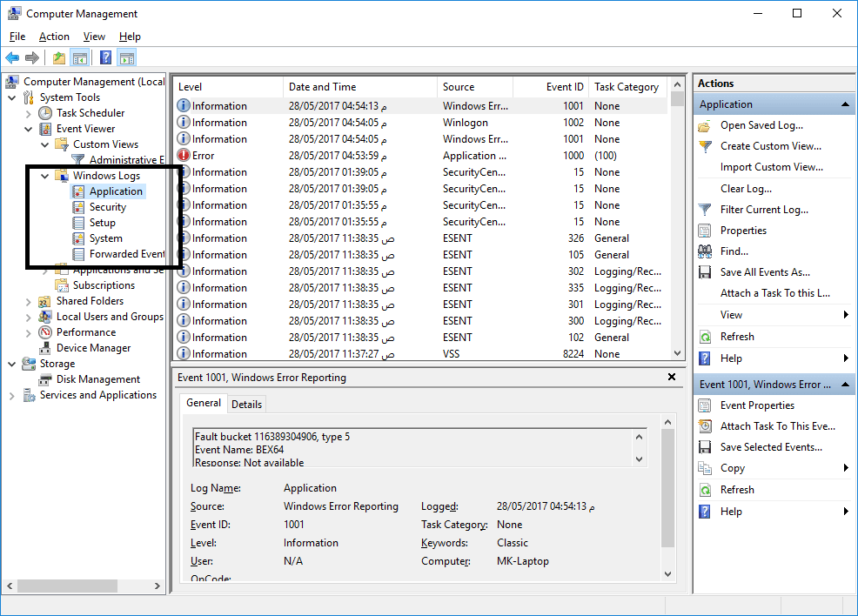The image size is (858, 616).
Task: Click the red Error icon for event 1000
Action: point(184,156)
